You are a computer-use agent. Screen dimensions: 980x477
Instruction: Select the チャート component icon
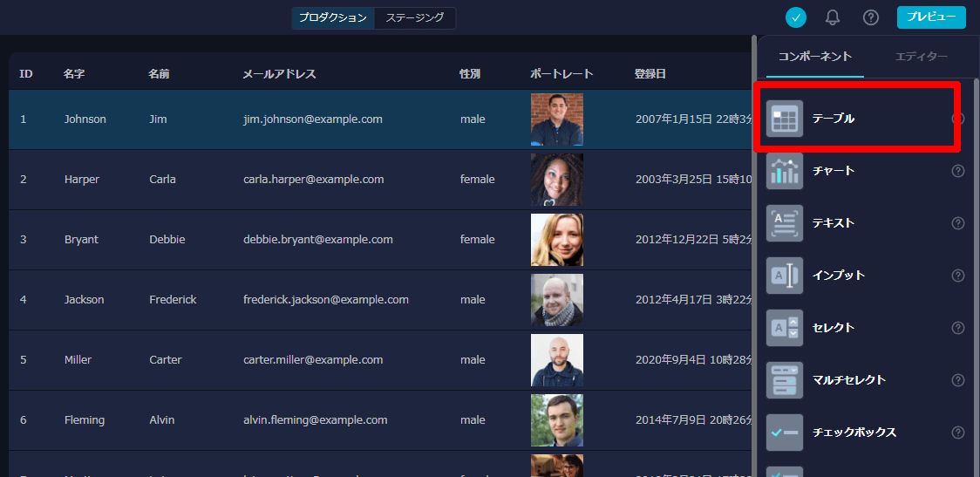pyautogui.click(x=785, y=171)
